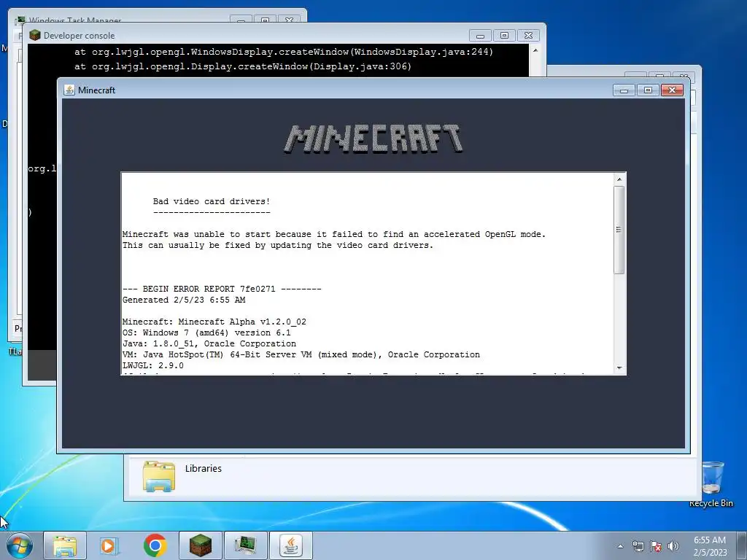
Task: Open Google Chrome from the taskbar
Action: 155,545
